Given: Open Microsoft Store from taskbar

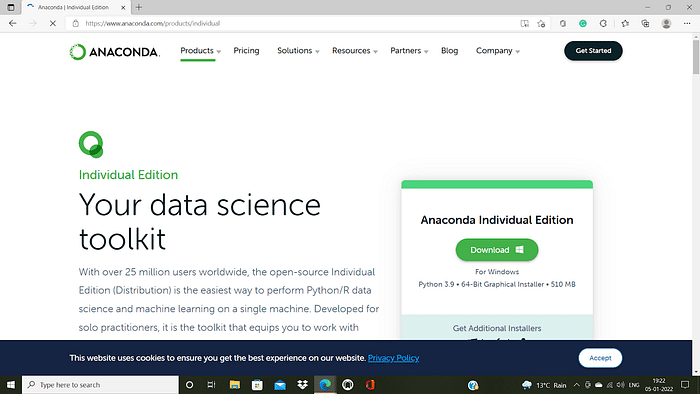Looking at the screenshot, I should (257, 385).
